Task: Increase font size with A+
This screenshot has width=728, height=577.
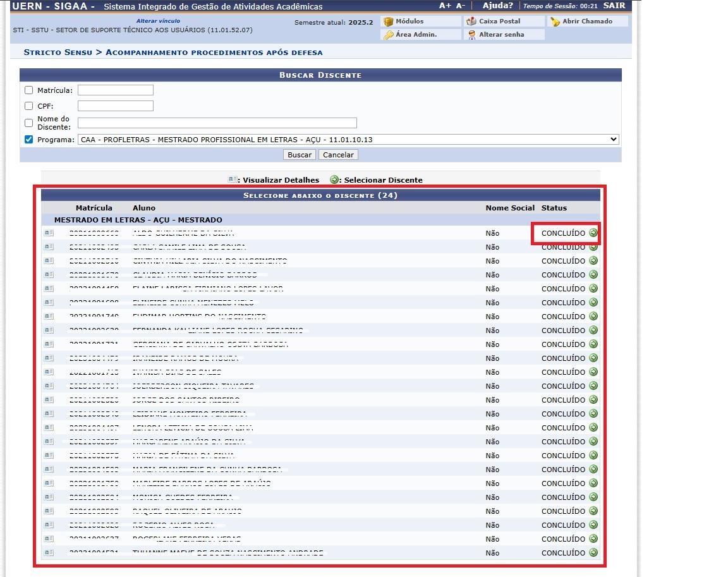Action: pos(445,6)
